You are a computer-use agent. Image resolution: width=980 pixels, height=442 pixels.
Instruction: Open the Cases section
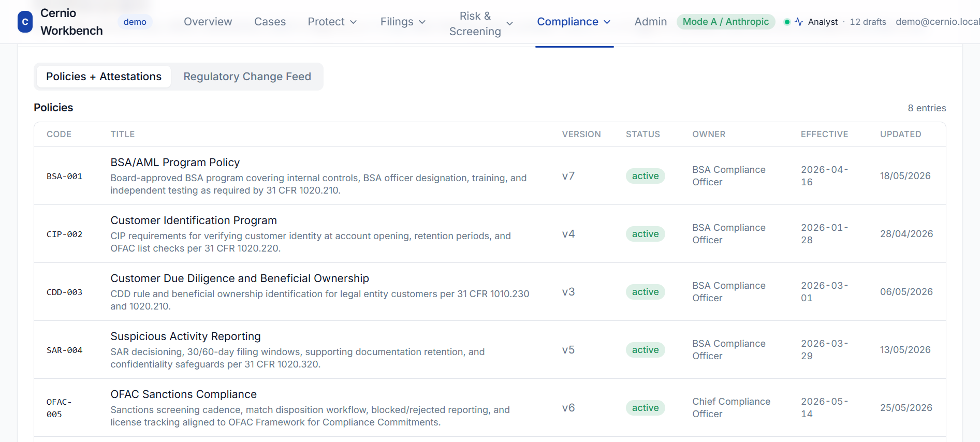tap(270, 22)
